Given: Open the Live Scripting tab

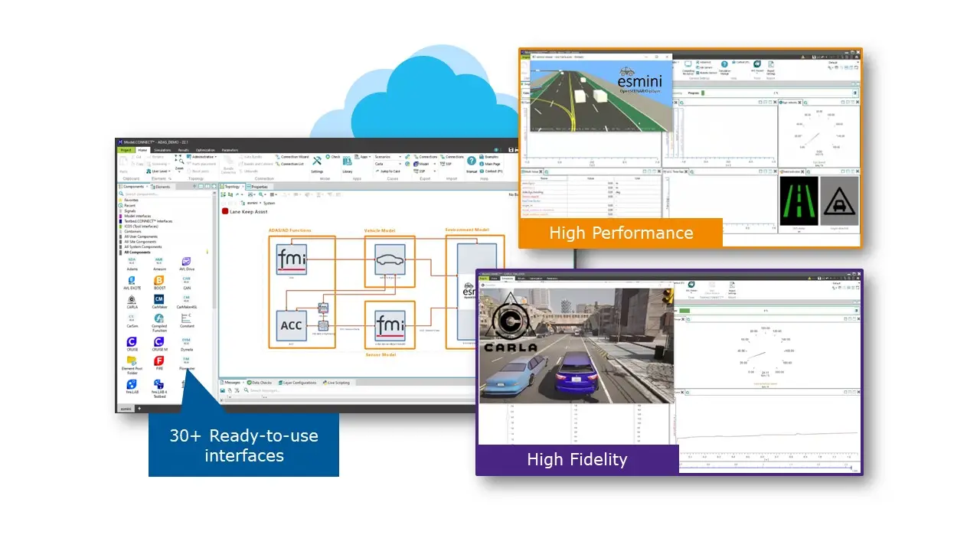Looking at the screenshot, I should coord(336,383).
